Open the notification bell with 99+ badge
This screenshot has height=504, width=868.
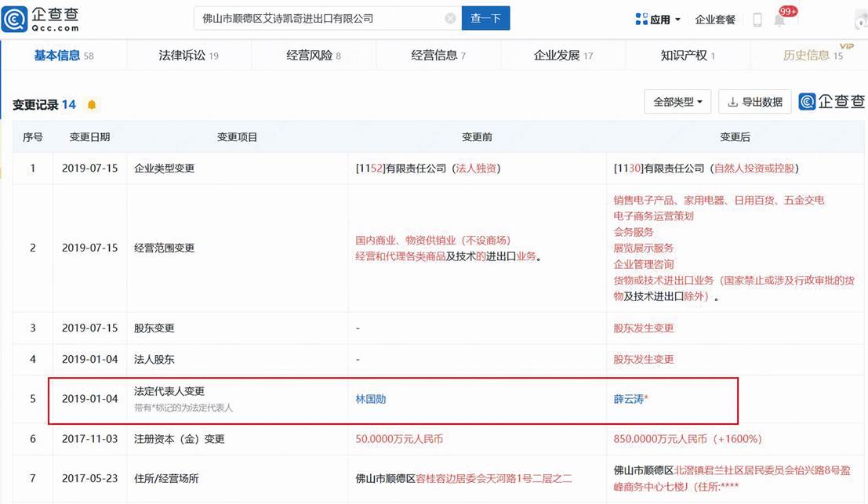(x=780, y=20)
